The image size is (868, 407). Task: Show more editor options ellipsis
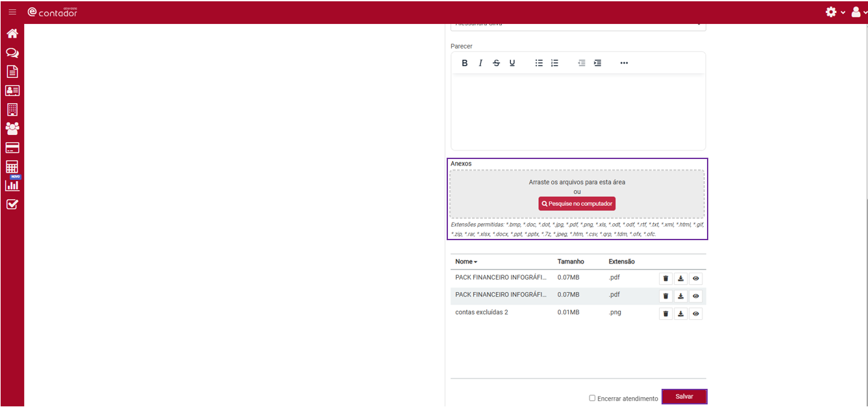point(624,63)
